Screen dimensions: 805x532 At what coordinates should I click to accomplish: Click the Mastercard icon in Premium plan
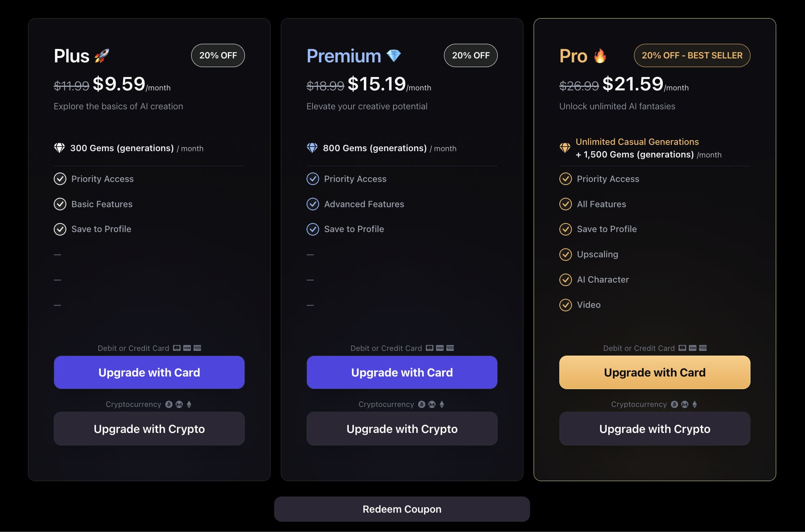[429, 348]
